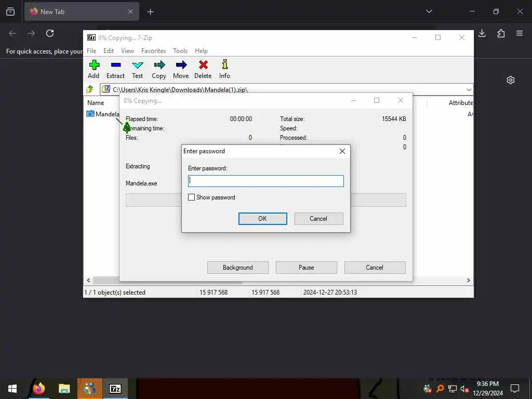Open a new browser tab
This screenshot has width=532, height=399.
pyautogui.click(x=150, y=12)
